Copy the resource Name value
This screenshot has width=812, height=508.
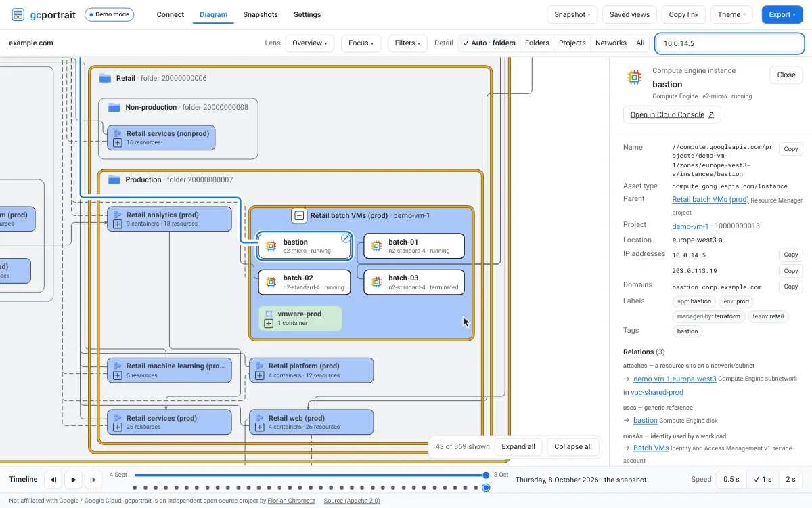click(x=791, y=149)
